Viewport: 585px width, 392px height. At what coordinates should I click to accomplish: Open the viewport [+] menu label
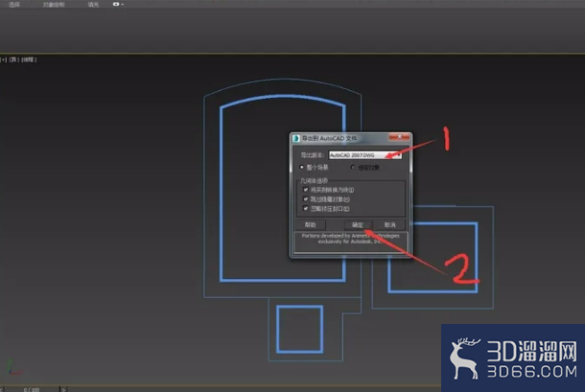tap(4, 59)
